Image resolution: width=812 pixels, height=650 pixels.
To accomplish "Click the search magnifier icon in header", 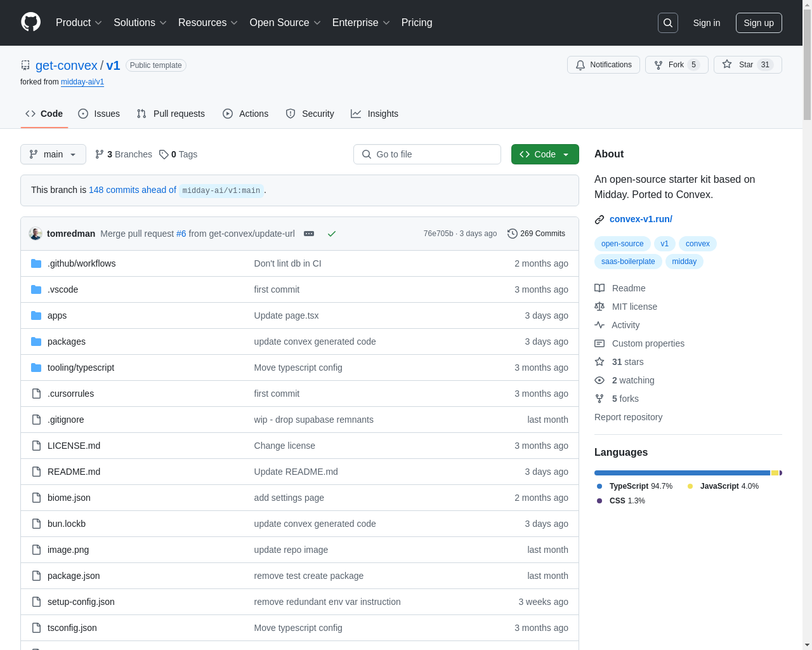I will tap(668, 23).
